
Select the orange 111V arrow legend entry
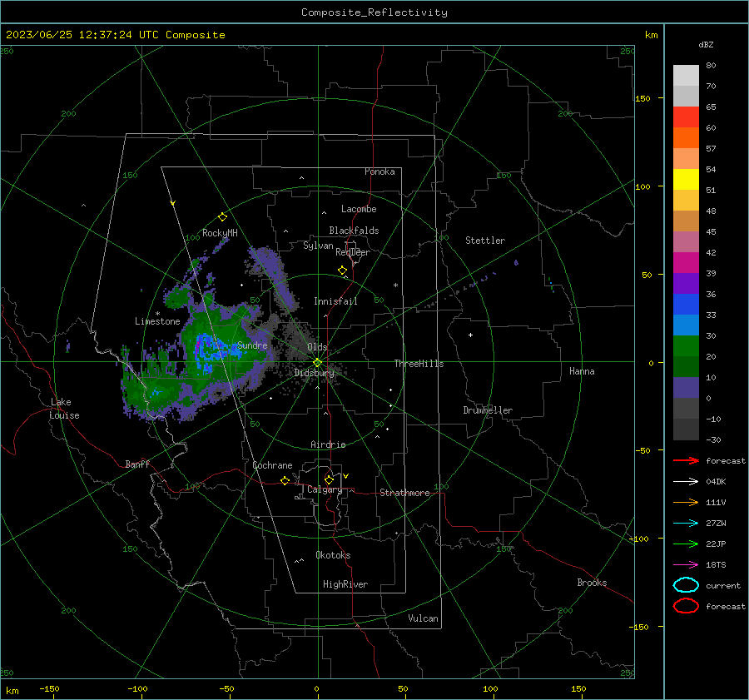[686, 502]
